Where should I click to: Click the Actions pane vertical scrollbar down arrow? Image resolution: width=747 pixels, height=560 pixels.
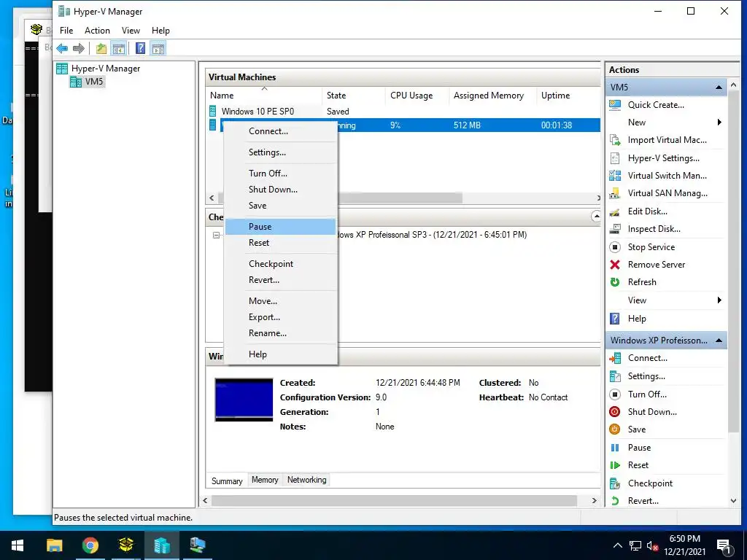(733, 501)
